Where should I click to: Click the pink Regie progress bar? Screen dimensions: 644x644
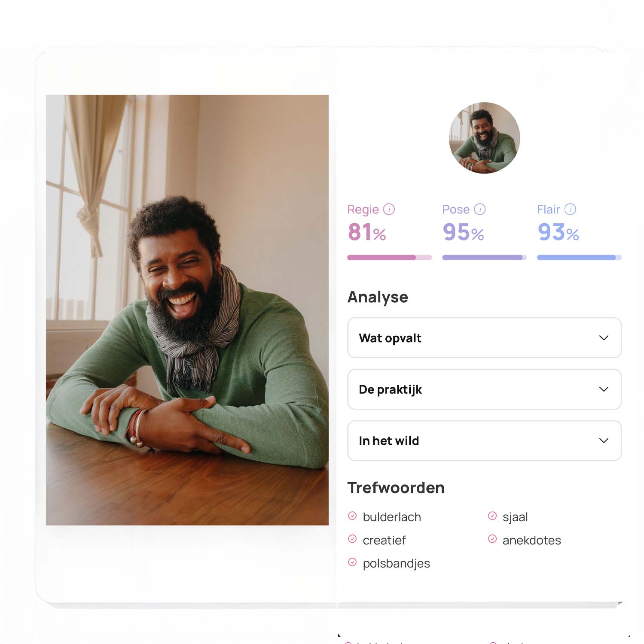click(390, 258)
